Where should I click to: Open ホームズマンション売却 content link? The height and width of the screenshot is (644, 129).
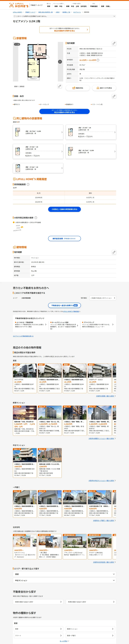click(64, 326)
